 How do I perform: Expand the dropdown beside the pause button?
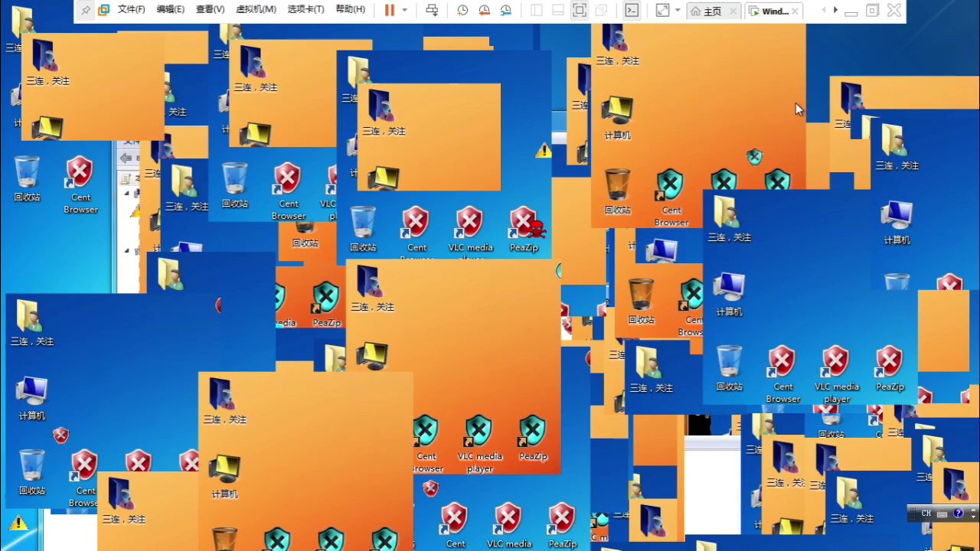pos(405,10)
